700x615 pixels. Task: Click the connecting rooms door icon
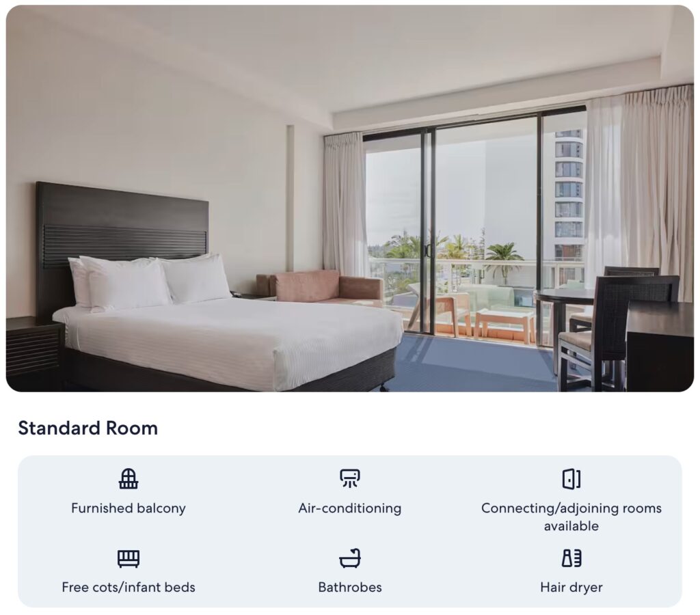coord(571,479)
